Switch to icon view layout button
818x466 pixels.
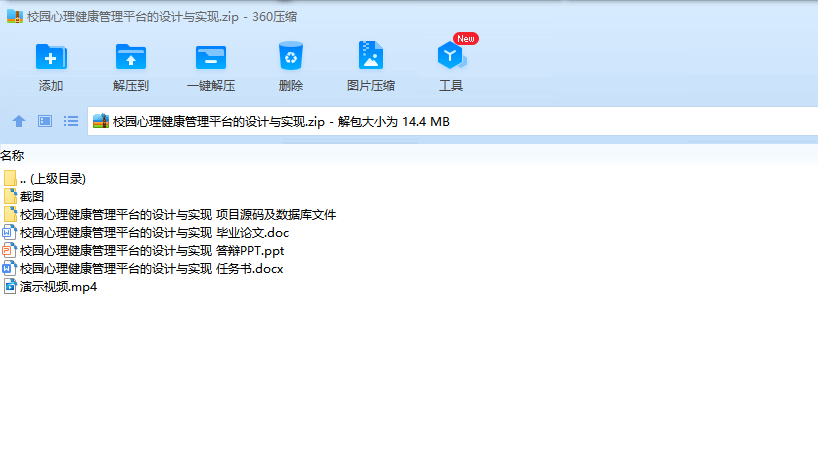pyautogui.click(x=45, y=122)
